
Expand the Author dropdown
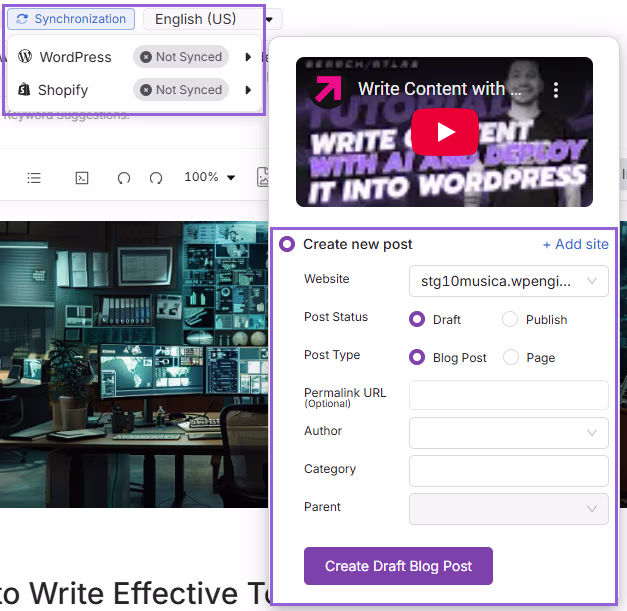[x=508, y=433]
